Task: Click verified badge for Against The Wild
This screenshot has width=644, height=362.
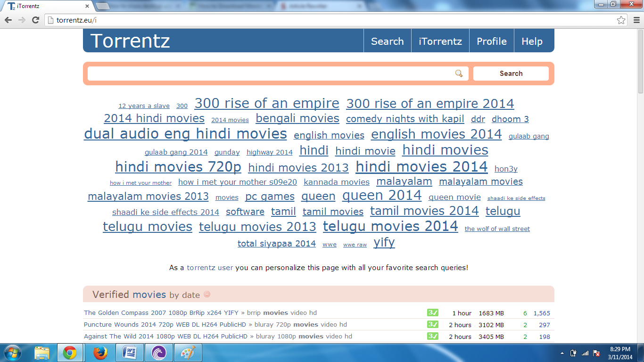Action: tap(433, 336)
